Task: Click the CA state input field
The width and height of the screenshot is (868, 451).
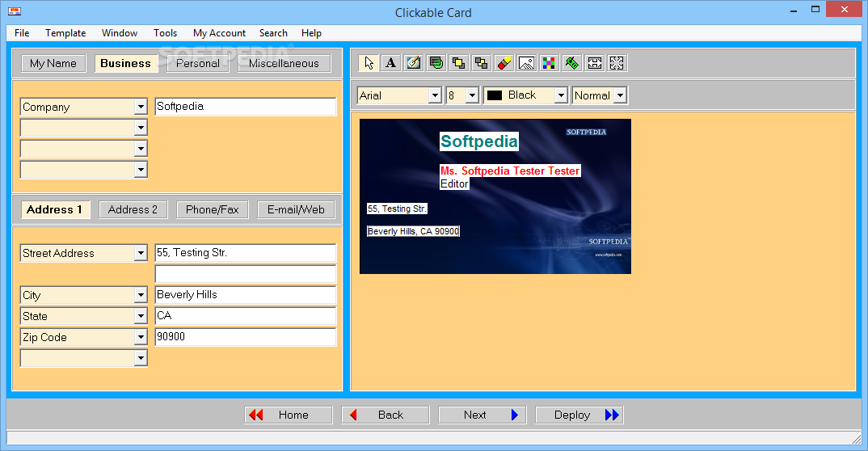Action: (245, 316)
